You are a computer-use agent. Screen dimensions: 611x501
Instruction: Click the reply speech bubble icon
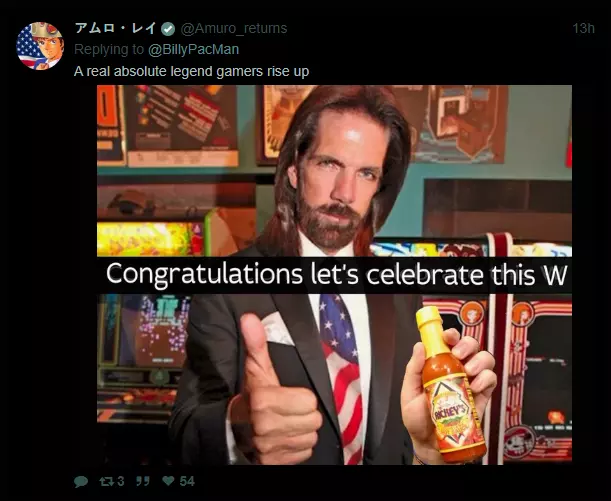point(81,482)
